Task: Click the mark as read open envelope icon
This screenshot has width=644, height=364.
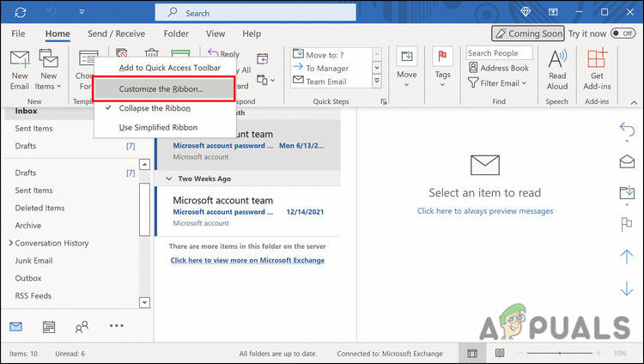Action: (627, 162)
